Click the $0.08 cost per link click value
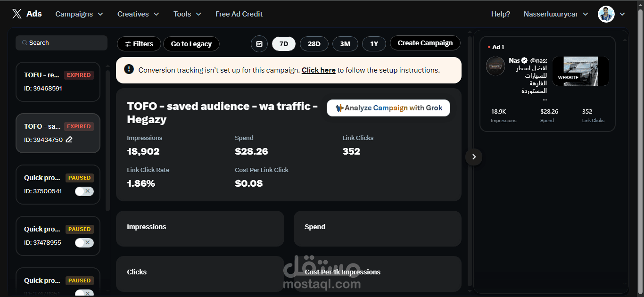This screenshot has width=644, height=297. 249,183
